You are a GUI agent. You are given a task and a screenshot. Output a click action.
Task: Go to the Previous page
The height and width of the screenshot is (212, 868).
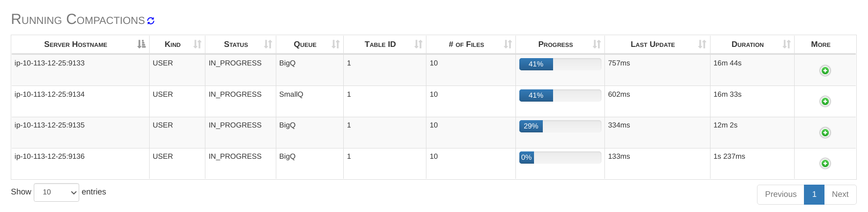pos(780,194)
